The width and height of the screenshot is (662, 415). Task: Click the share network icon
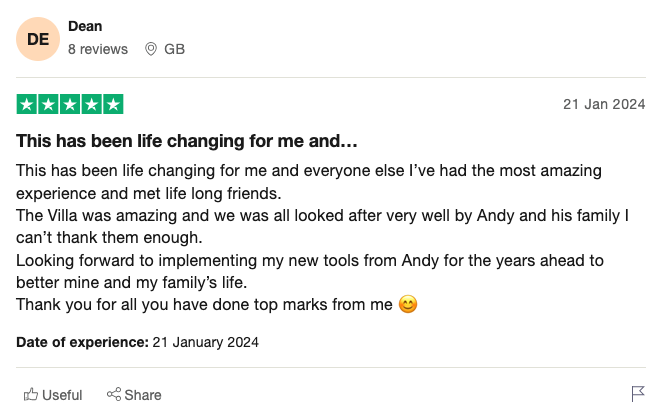[114, 395]
